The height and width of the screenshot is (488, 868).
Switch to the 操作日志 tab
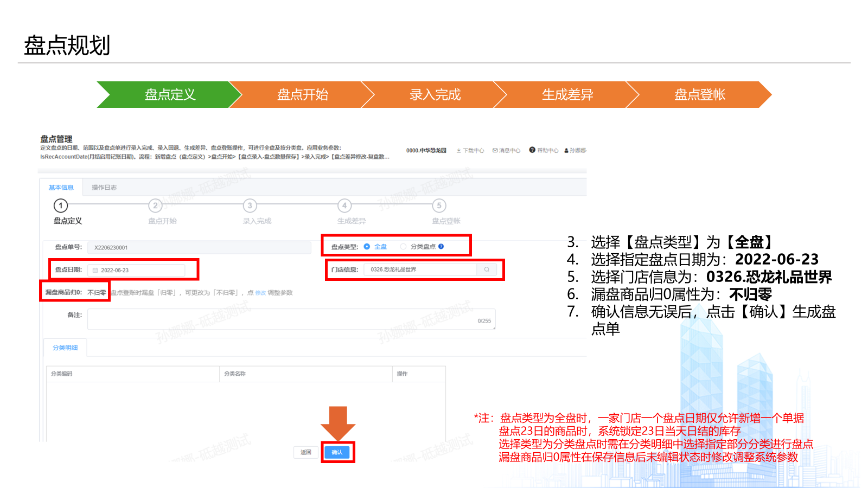coord(104,188)
